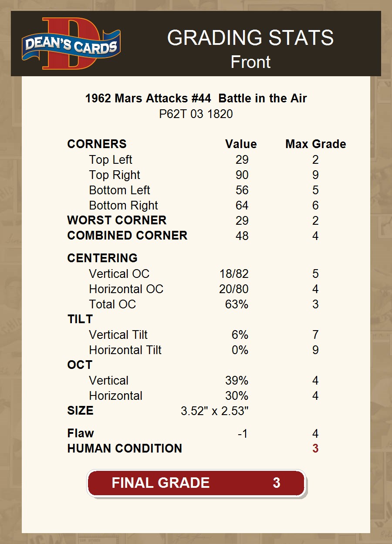
Task: Select the GRADING STATS header title
Action: point(250,38)
